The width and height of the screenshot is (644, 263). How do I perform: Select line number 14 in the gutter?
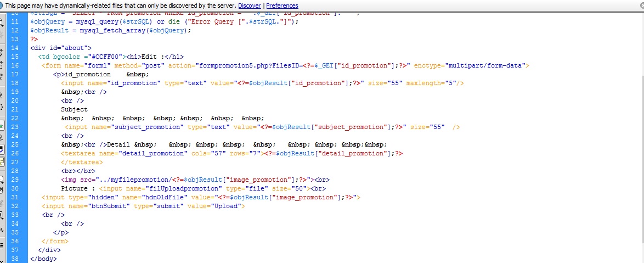click(x=15, y=48)
